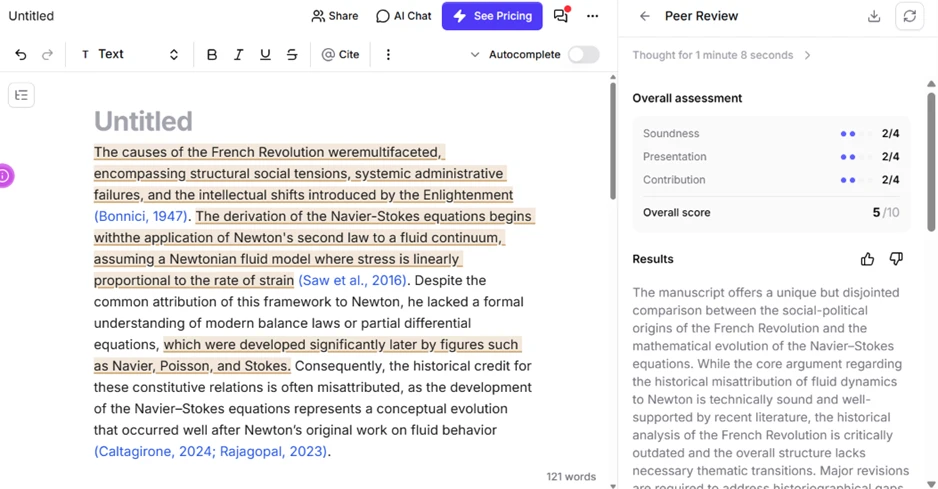Open the comments icon with red dot
The width and height of the screenshot is (938, 489).
[x=561, y=16]
